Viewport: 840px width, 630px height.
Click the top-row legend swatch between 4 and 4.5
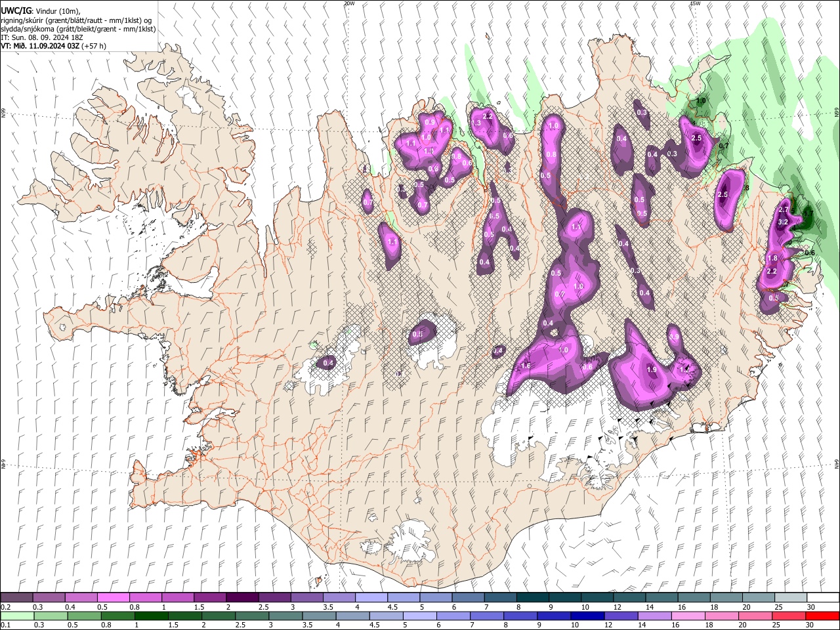(x=371, y=598)
